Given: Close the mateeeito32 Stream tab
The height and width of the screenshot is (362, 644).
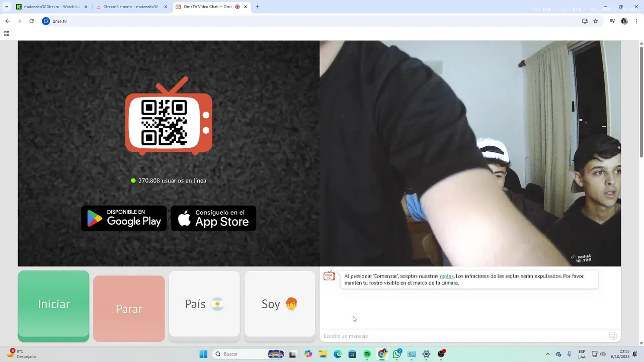Looking at the screenshot, I should tap(86, 7).
